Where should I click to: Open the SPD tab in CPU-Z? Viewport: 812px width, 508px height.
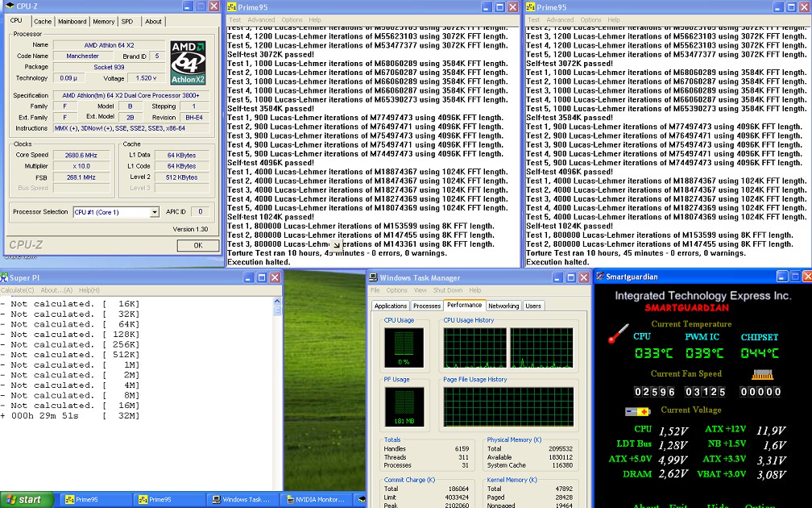[x=127, y=21]
